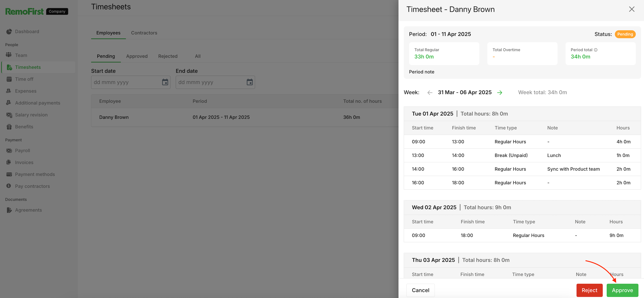Approve the timesheet
This screenshot has height=298, width=644.
(622, 290)
